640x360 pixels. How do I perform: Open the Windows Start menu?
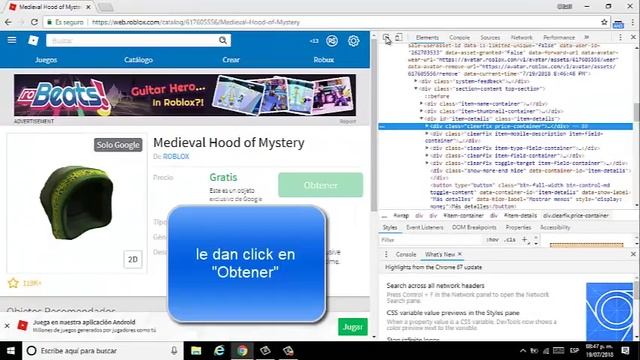point(11,351)
